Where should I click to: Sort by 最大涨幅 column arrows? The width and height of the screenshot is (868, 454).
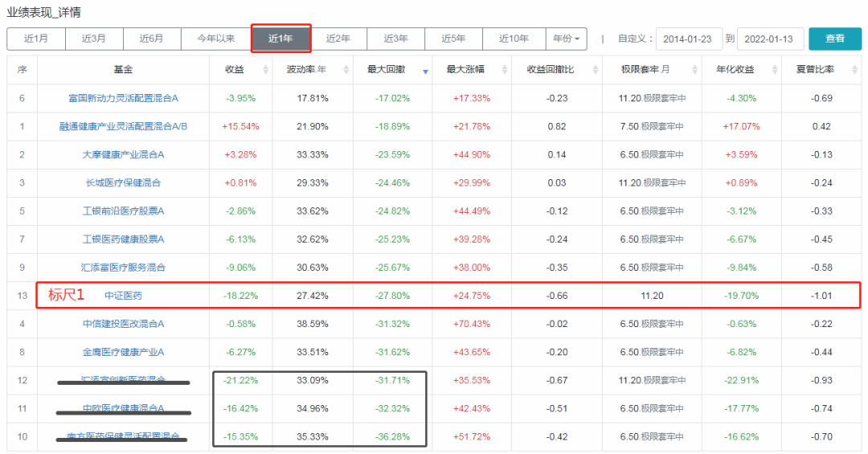pyautogui.click(x=505, y=70)
